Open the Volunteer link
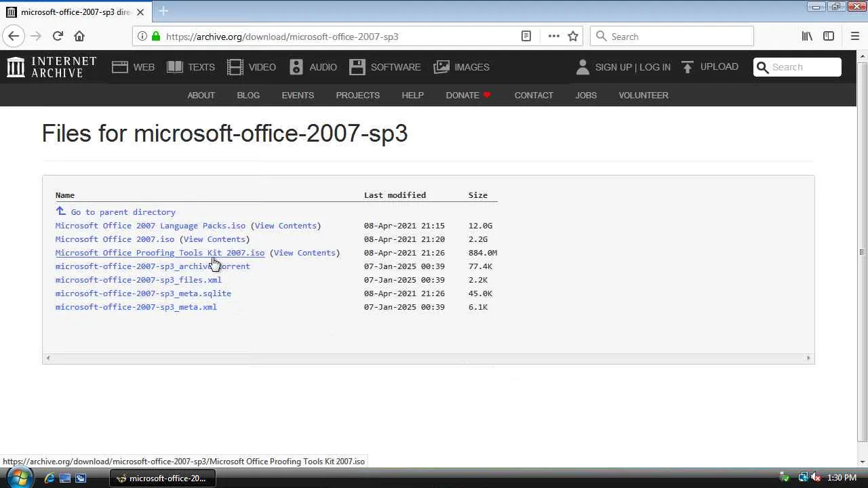 click(x=644, y=96)
